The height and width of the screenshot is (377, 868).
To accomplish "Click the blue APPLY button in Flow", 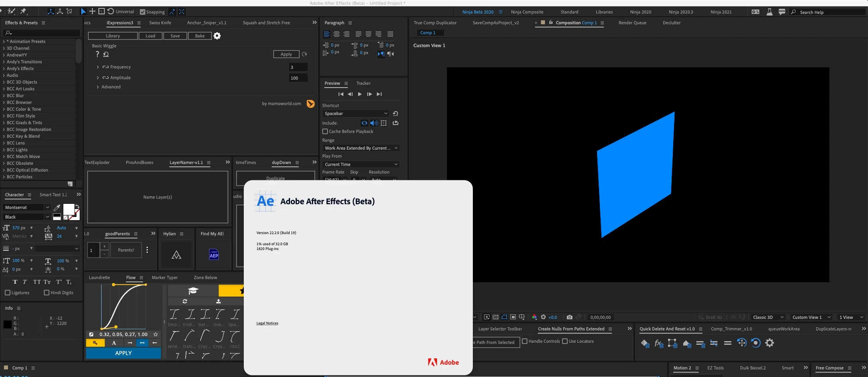I will point(123,353).
